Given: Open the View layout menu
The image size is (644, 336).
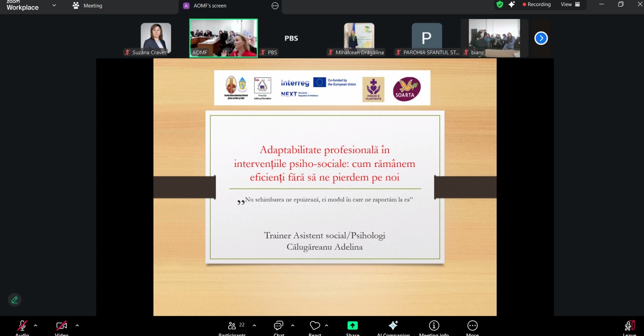Looking at the screenshot, I should [x=570, y=5].
